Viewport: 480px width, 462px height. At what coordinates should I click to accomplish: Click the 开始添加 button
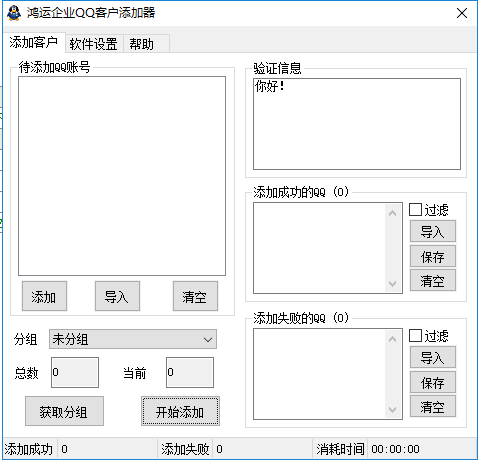pos(180,411)
